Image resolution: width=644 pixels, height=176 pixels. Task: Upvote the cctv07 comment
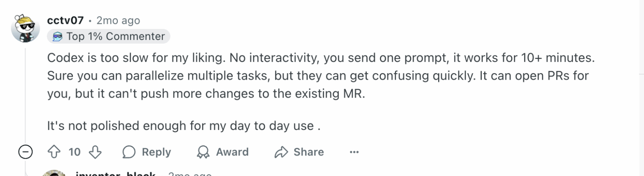(x=54, y=152)
